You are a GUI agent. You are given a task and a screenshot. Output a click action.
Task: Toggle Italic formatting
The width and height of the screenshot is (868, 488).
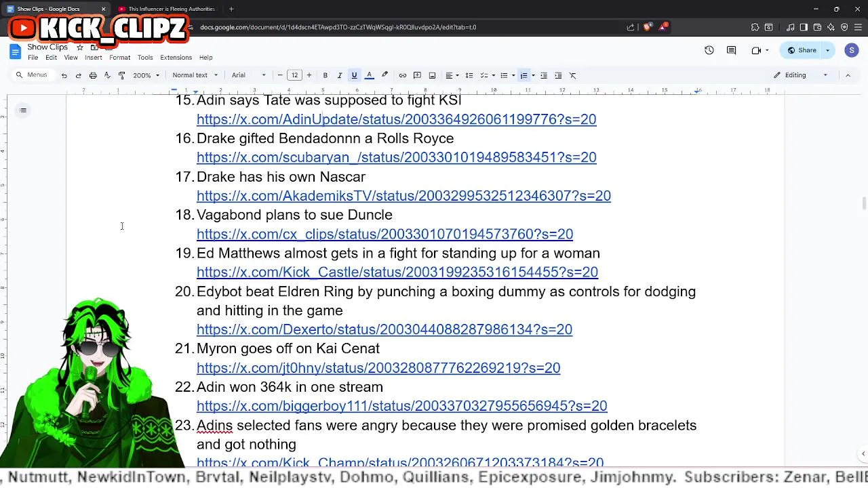click(340, 75)
